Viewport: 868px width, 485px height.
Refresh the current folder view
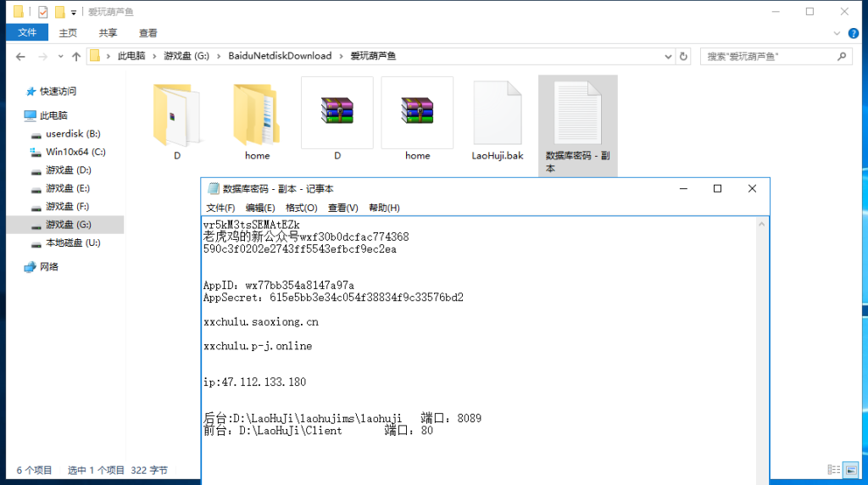click(x=684, y=57)
